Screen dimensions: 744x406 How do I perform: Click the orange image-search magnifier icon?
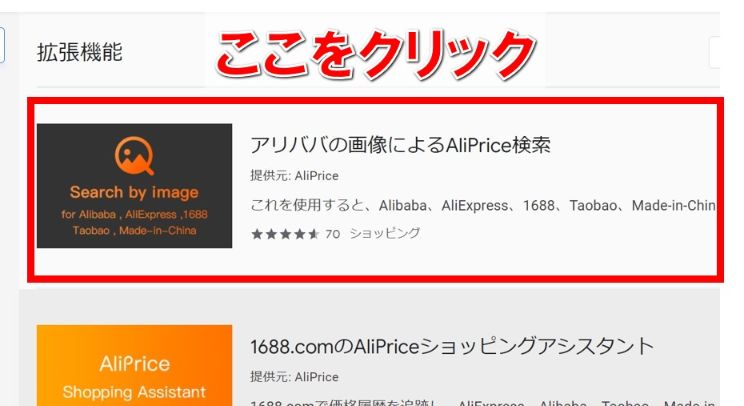(134, 156)
